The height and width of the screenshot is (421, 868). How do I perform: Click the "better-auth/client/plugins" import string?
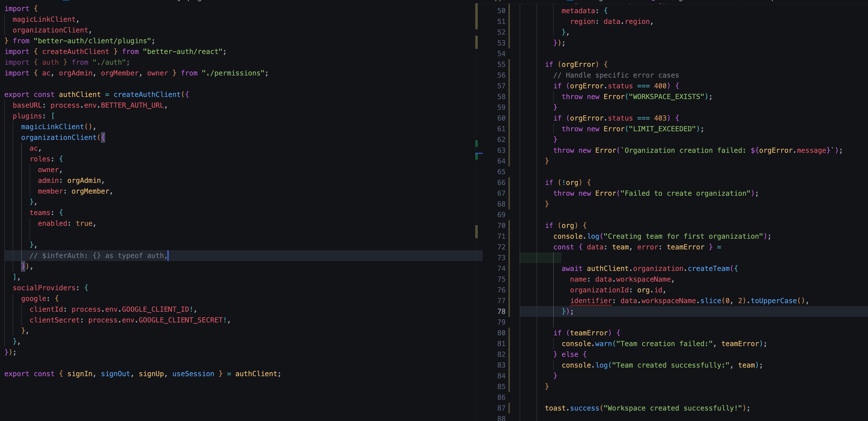coord(92,41)
